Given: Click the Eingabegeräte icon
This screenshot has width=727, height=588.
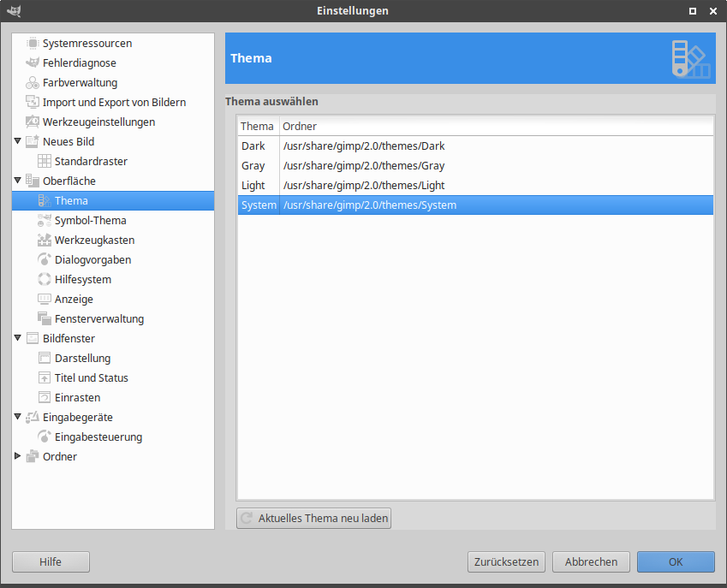Looking at the screenshot, I should coord(33,417).
